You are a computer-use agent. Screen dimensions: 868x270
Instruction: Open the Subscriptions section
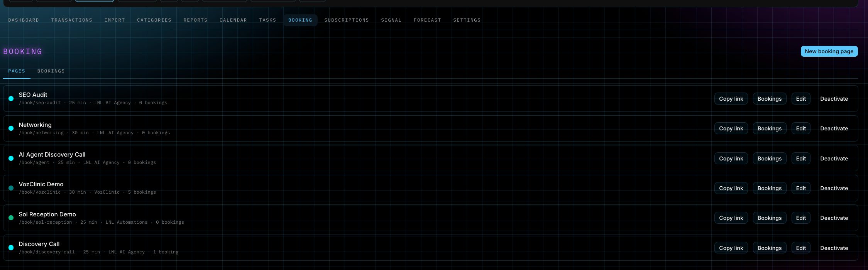click(347, 20)
